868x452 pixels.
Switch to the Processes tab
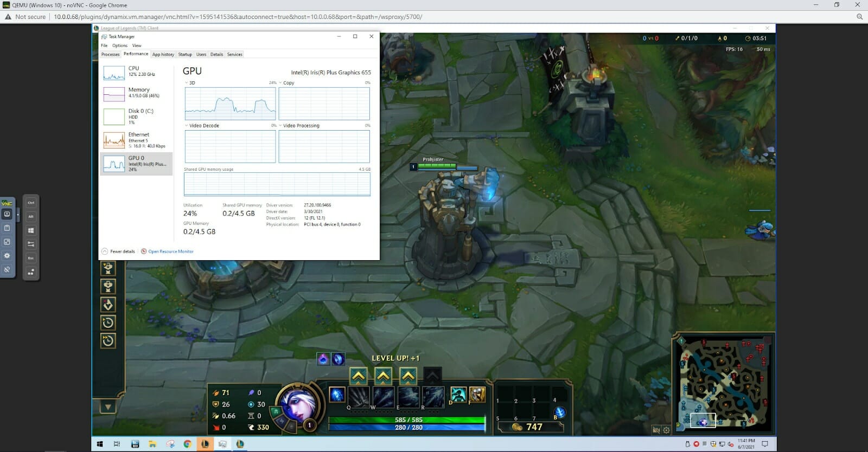click(x=110, y=54)
